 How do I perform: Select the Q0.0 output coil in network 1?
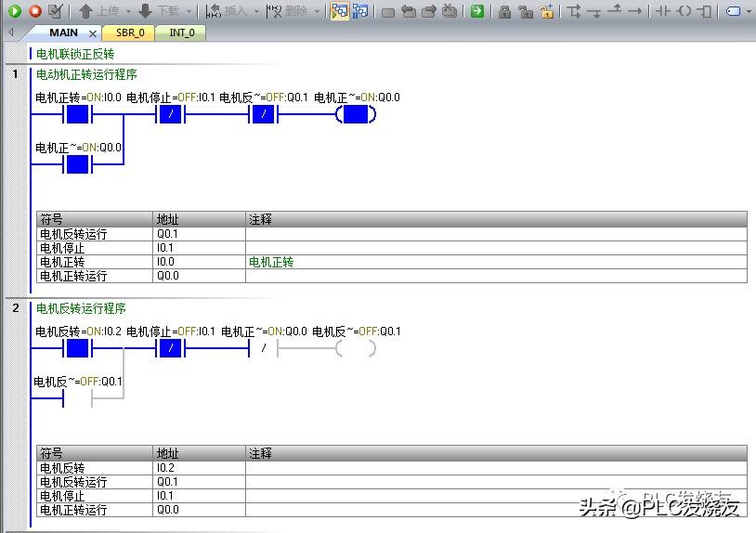click(x=356, y=115)
